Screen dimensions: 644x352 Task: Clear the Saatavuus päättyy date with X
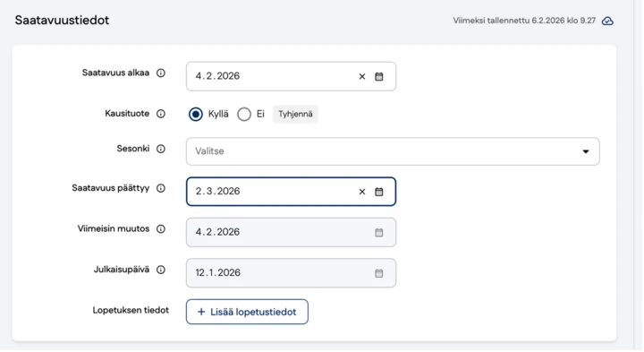[362, 192]
